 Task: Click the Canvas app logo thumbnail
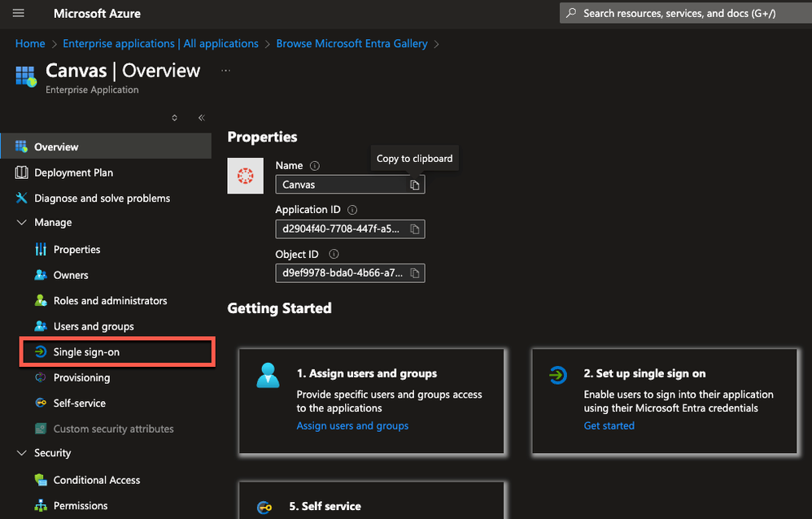[245, 176]
